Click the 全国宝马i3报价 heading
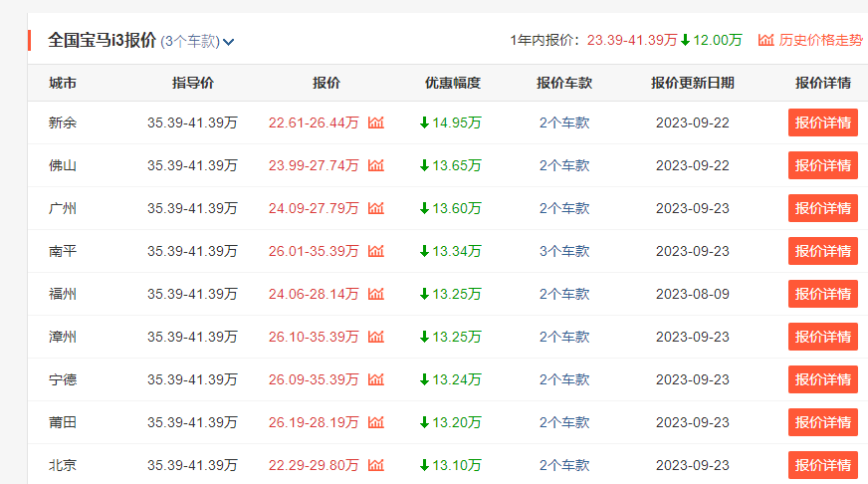868x484 pixels. click(x=102, y=41)
